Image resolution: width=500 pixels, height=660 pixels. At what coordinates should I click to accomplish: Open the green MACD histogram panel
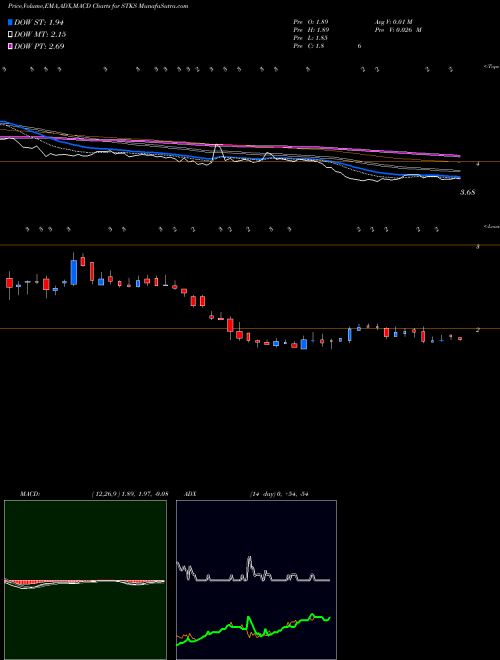point(85,580)
